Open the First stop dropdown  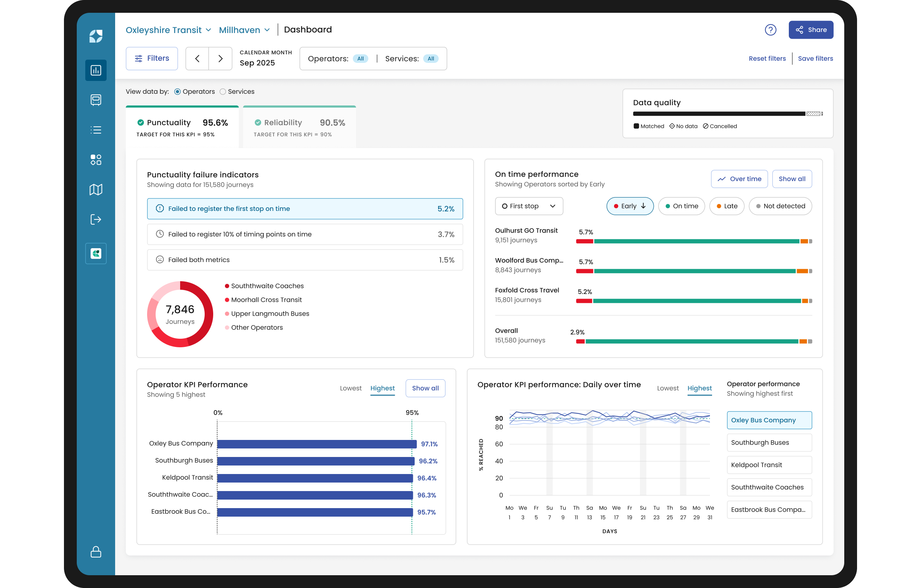[x=529, y=206]
